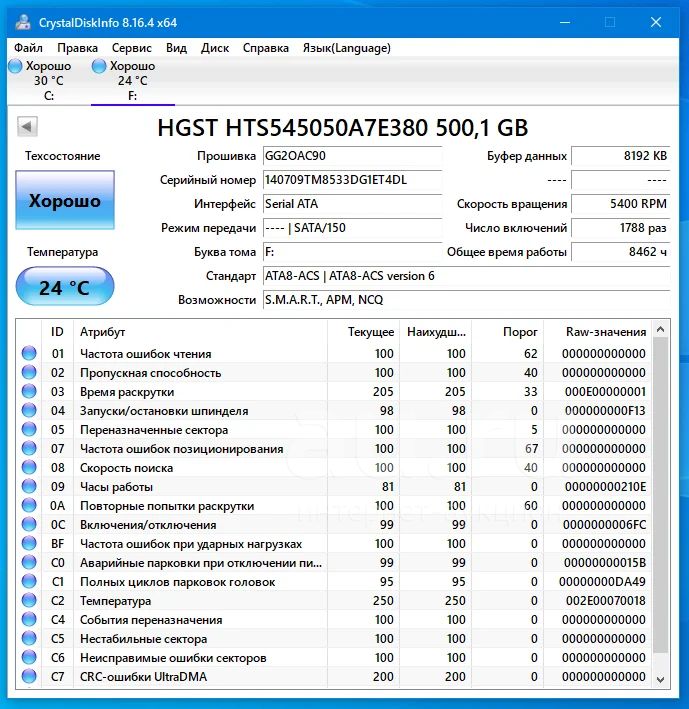The width and height of the screenshot is (689, 709).
Task: Click the blue status circle for drive C:
Action: (x=15, y=66)
